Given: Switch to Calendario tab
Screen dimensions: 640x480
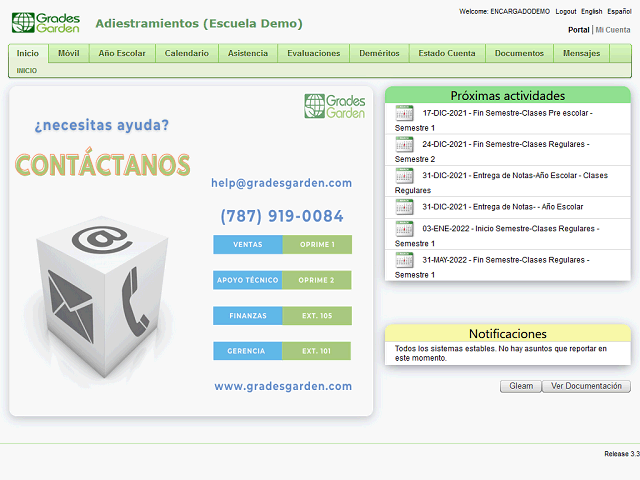Looking at the screenshot, I should (187, 53).
